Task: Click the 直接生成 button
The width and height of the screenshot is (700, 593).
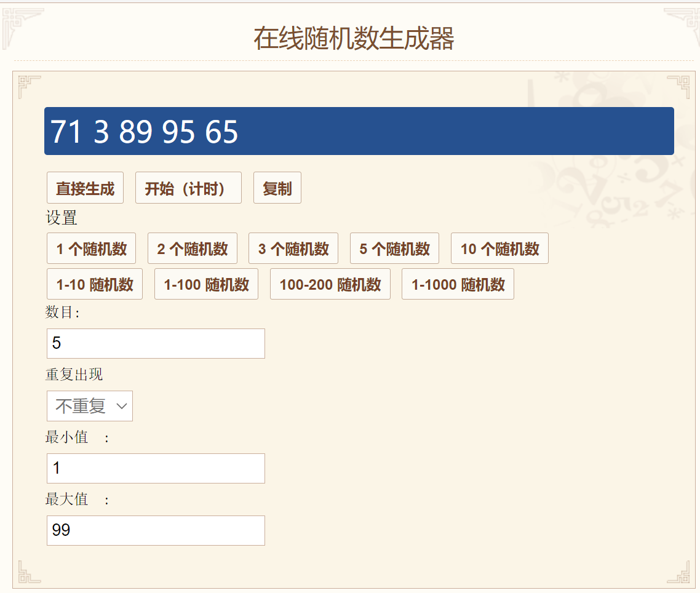Action: 85,188
